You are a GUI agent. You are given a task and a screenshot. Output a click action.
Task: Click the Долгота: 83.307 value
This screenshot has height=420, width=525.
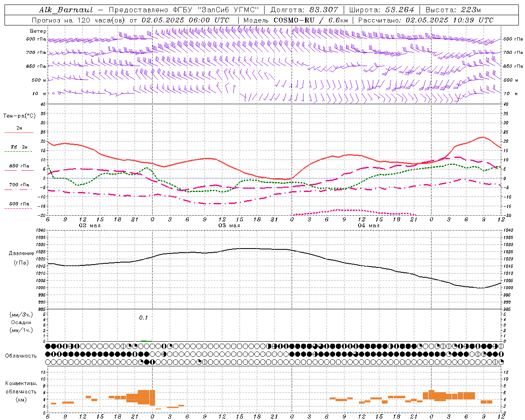304,10
